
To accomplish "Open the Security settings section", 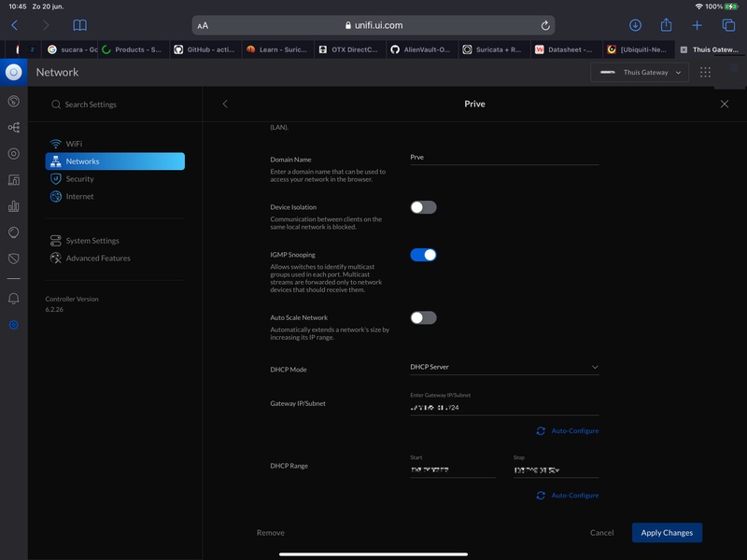I will click(x=79, y=179).
